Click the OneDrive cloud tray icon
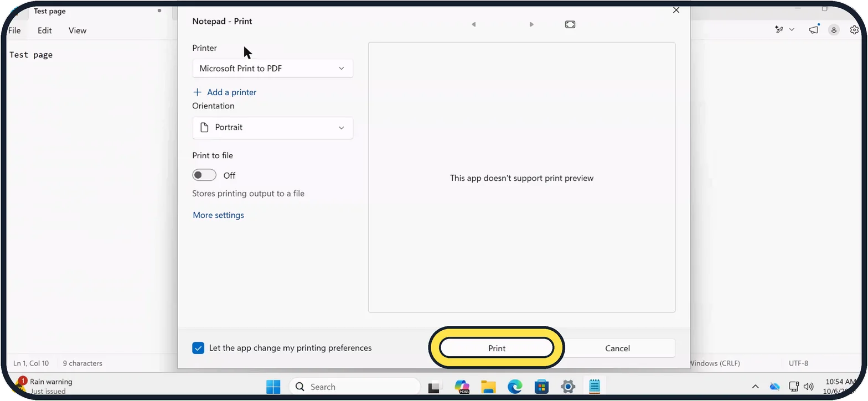 (x=774, y=387)
